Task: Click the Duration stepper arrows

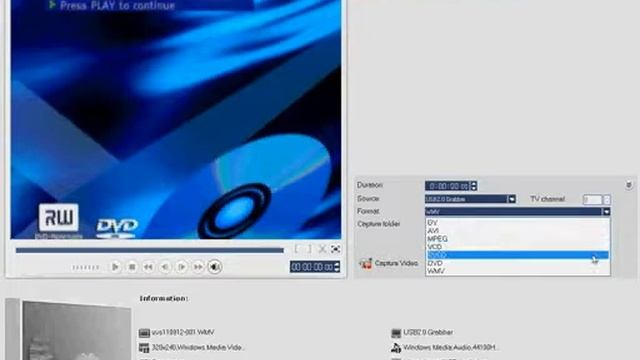Action: (x=473, y=186)
